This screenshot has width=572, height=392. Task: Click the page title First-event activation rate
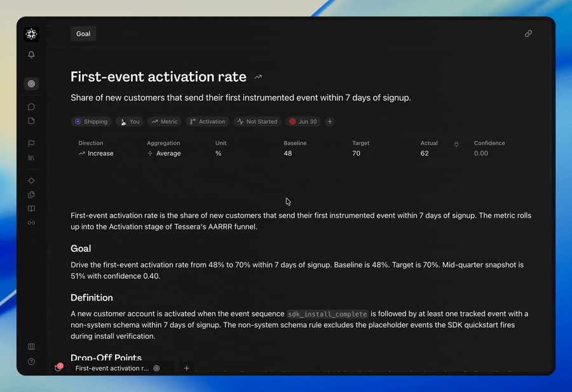point(158,77)
